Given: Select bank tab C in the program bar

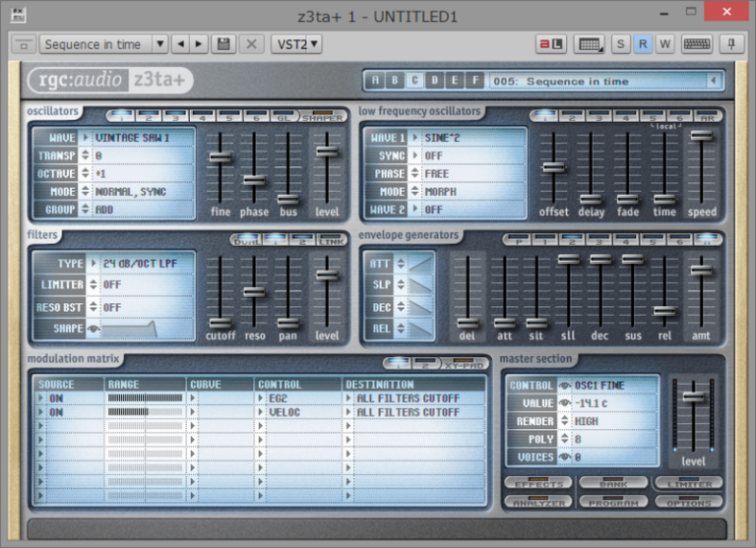Looking at the screenshot, I should (414, 81).
